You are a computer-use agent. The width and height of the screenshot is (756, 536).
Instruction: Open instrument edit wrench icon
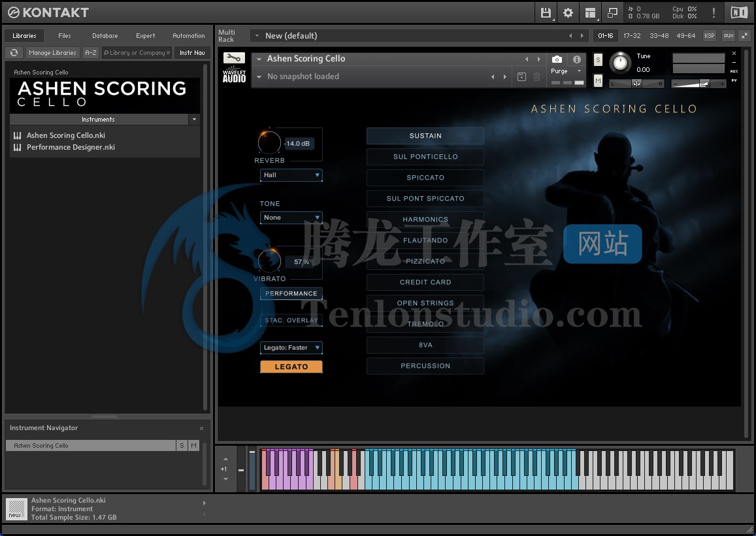click(x=235, y=58)
